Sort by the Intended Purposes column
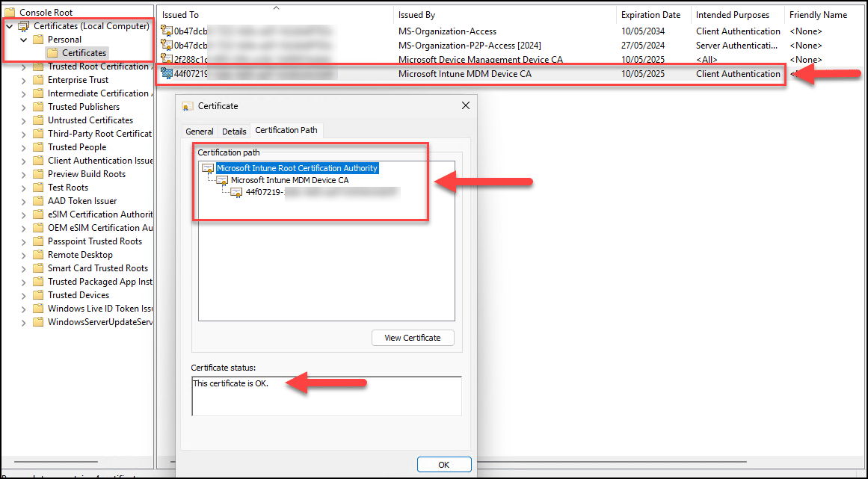The height and width of the screenshot is (479, 868). pos(739,15)
